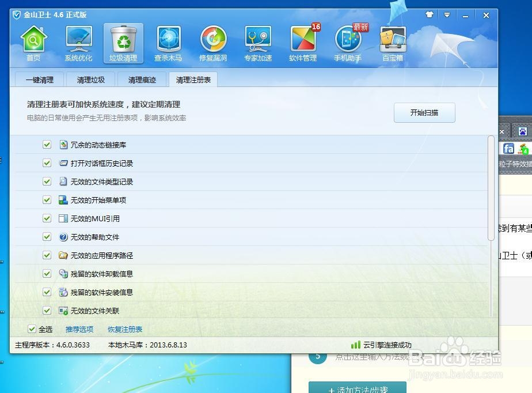Click the 打开对话框历史记录 row icon
532x393 pixels.
coord(63,163)
